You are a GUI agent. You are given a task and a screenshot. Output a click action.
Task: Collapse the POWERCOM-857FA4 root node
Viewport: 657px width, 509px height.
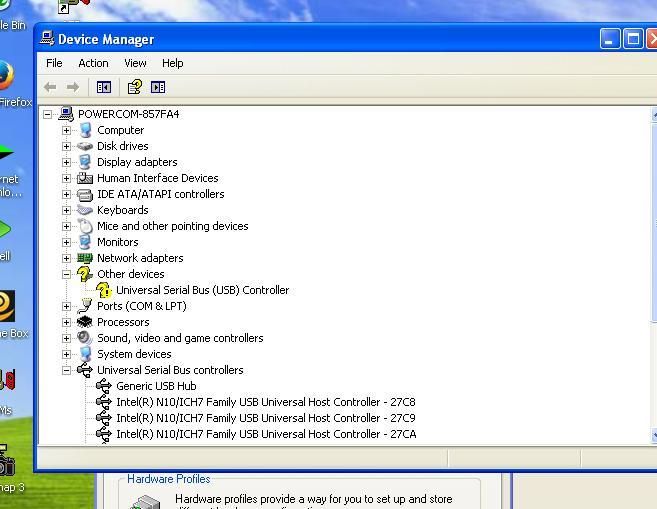pyautogui.click(x=48, y=114)
